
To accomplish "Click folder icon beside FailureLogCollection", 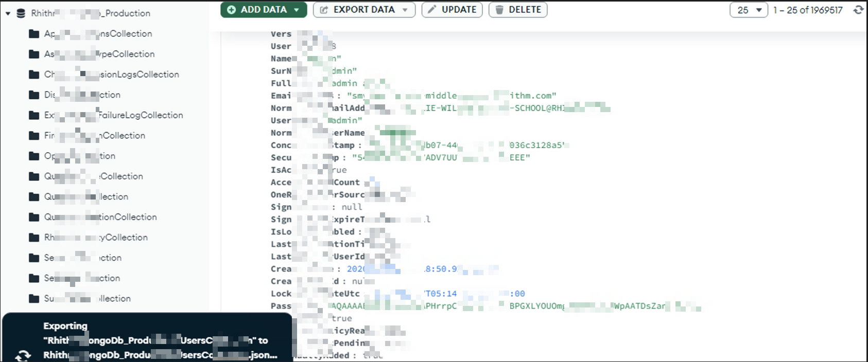I will (34, 115).
